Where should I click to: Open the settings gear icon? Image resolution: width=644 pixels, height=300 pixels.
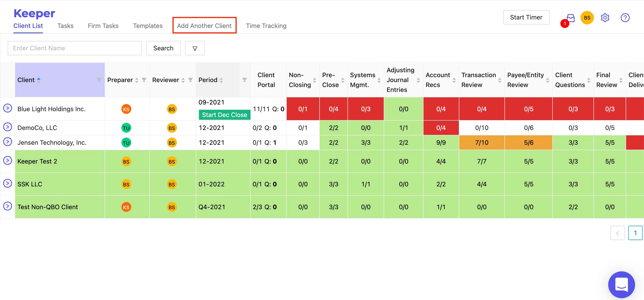pos(605,18)
